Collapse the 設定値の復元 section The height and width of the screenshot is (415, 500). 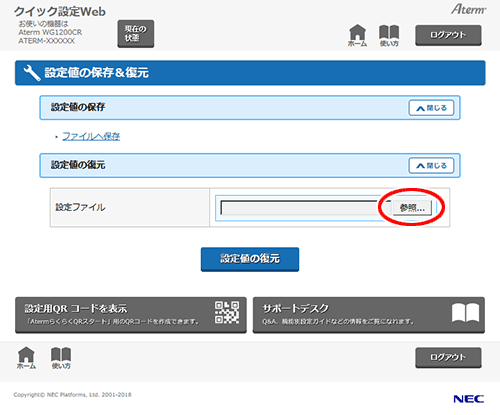pos(431,166)
